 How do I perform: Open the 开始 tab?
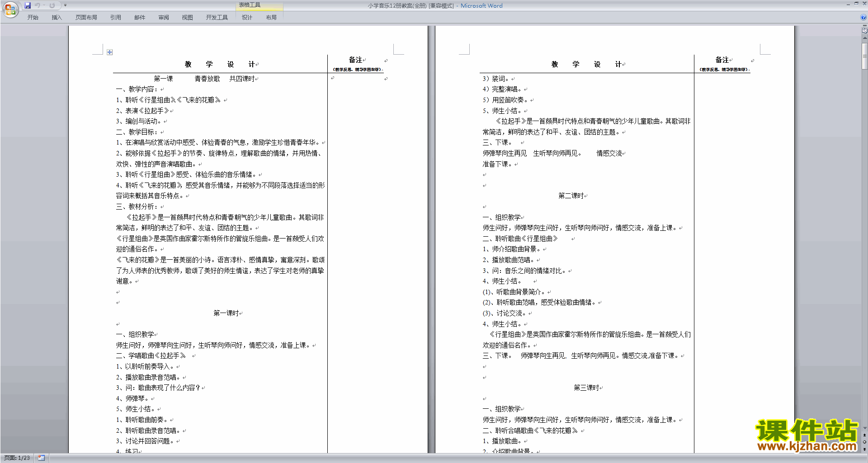pos(33,17)
